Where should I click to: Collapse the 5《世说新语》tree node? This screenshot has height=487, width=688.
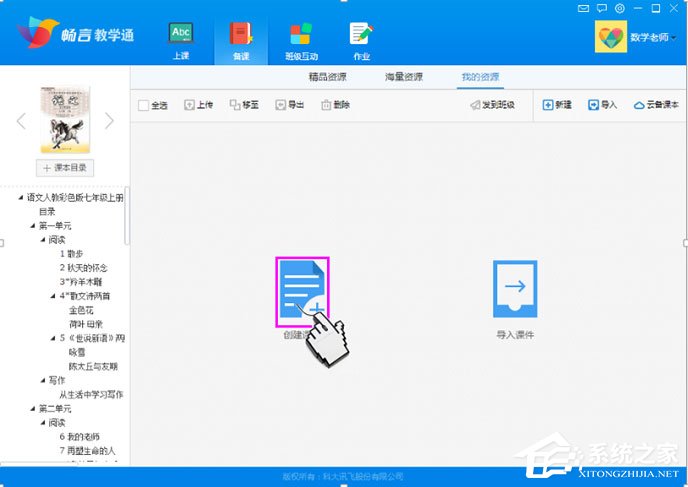[x=53, y=338]
